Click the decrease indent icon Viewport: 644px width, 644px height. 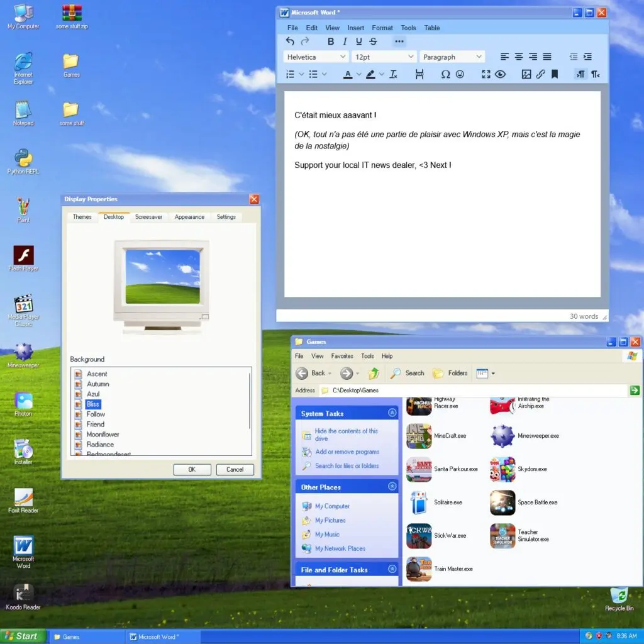pyautogui.click(x=574, y=57)
